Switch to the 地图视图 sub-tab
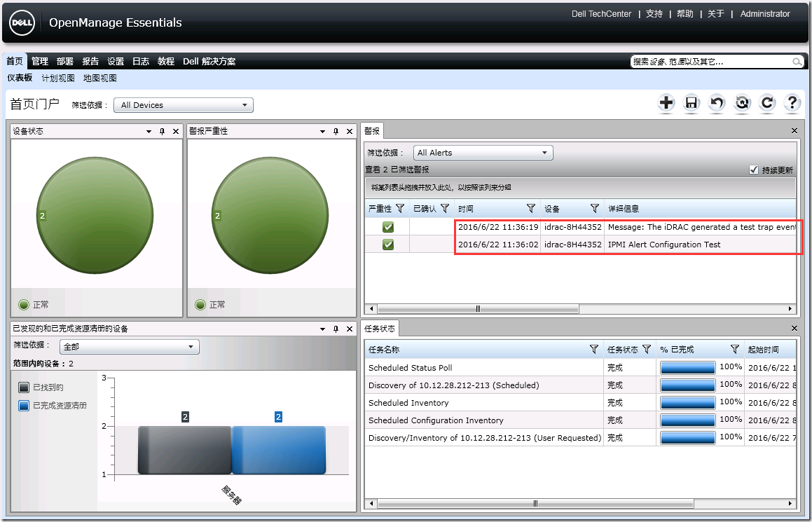This screenshot has height=522, width=812. [100, 78]
